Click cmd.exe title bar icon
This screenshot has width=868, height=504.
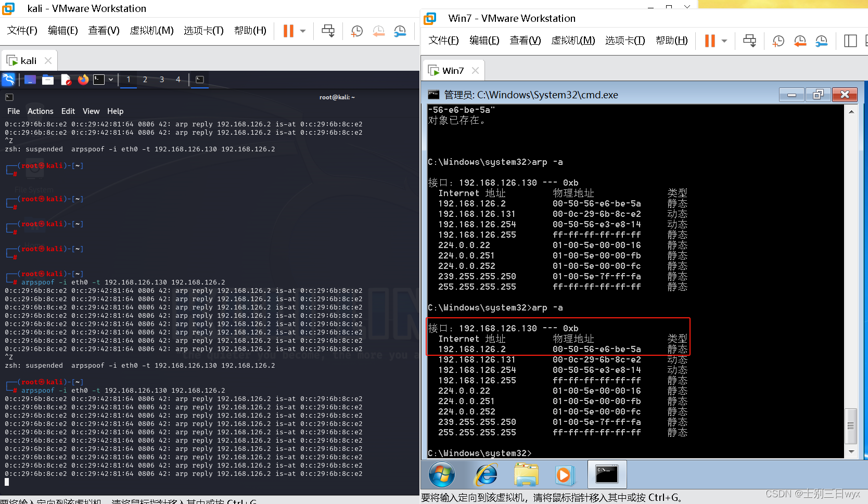433,95
